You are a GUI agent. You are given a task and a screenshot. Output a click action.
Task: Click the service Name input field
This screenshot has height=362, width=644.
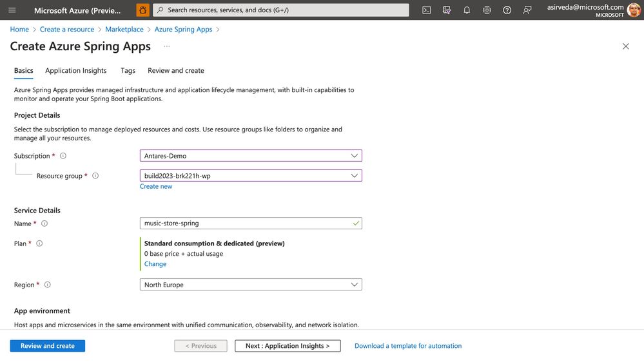click(x=251, y=224)
